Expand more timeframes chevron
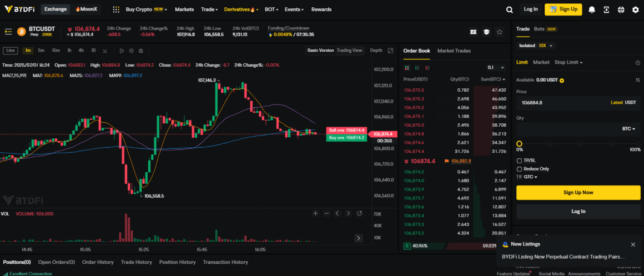 105,51
